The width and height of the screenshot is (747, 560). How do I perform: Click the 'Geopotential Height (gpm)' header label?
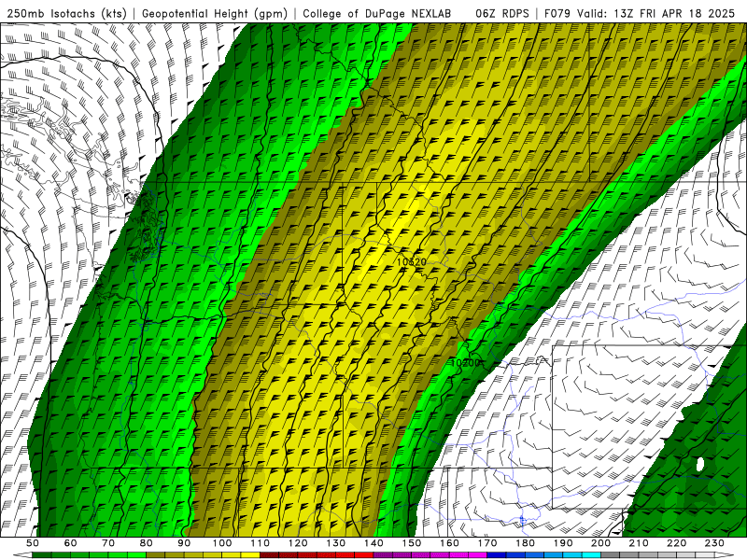(x=215, y=13)
